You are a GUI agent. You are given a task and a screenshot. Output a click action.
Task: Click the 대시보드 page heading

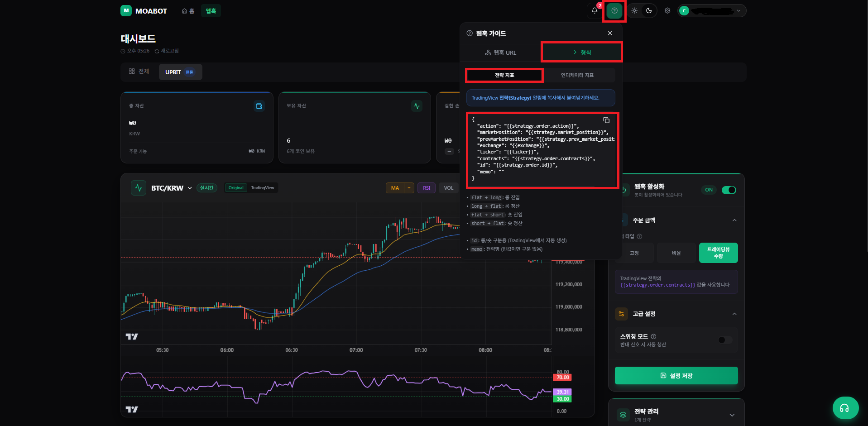click(138, 39)
